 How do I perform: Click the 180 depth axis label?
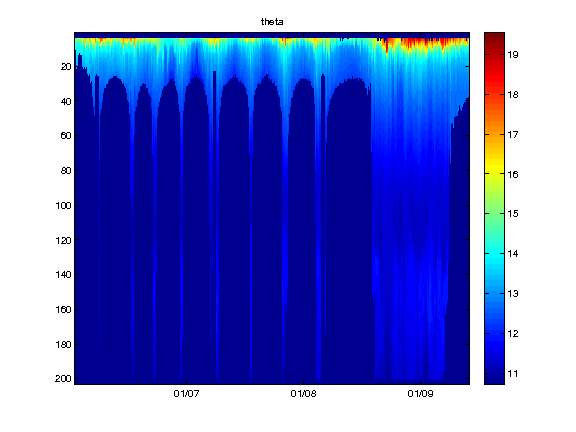(x=63, y=345)
